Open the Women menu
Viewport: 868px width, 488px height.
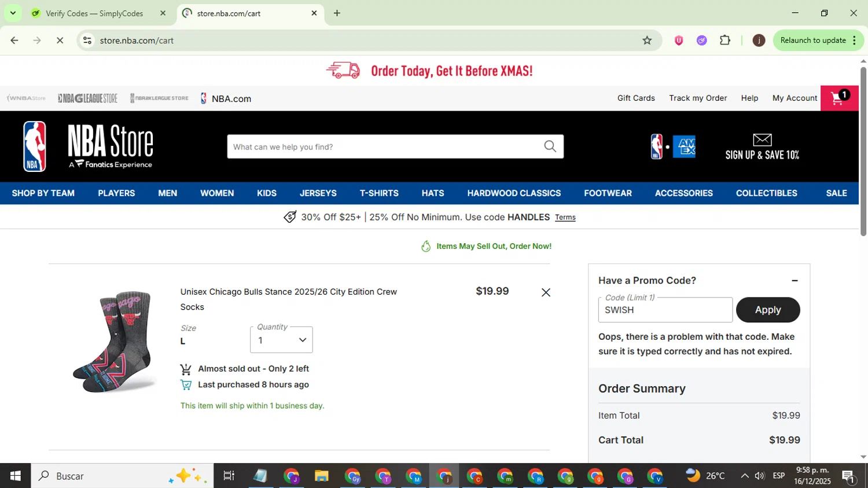(x=217, y=193)
